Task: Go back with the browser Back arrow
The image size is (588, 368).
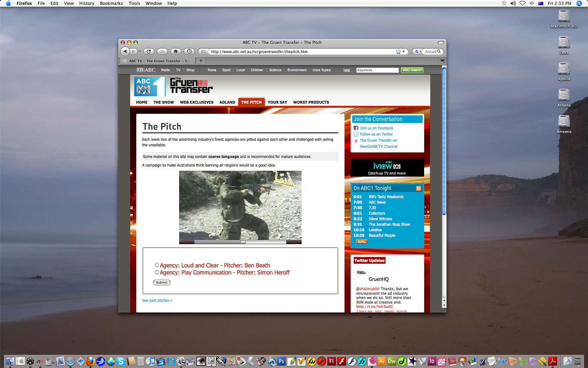Action: tap(125, 51)
